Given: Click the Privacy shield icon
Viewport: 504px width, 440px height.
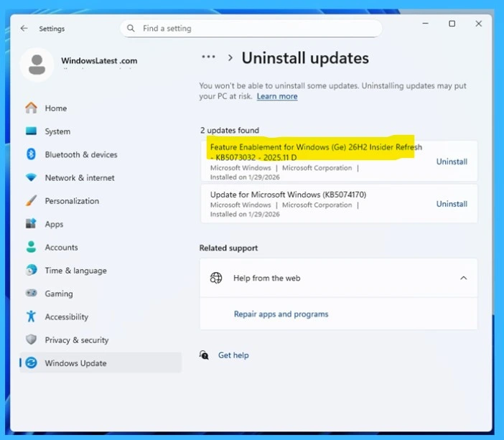Looking at the screenshot, I should (x=31, y=340).
